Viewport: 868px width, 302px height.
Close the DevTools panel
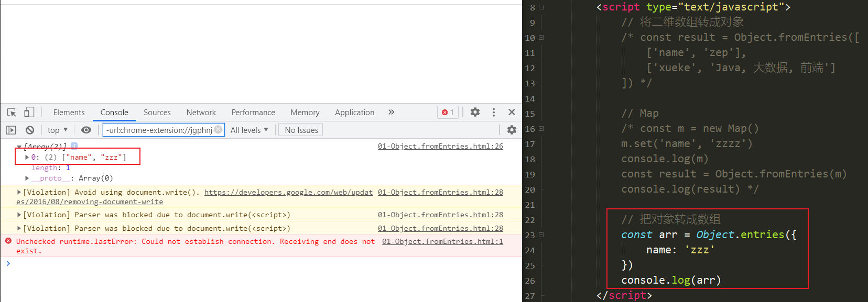(512, 112)
